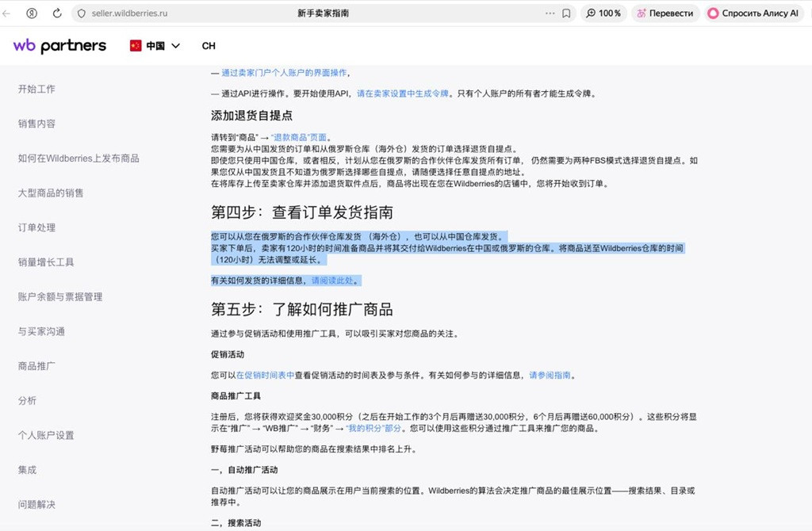Viewport: 812px width, 531px height.
Task: Click the China flag icon
Action: click(136, 46)
